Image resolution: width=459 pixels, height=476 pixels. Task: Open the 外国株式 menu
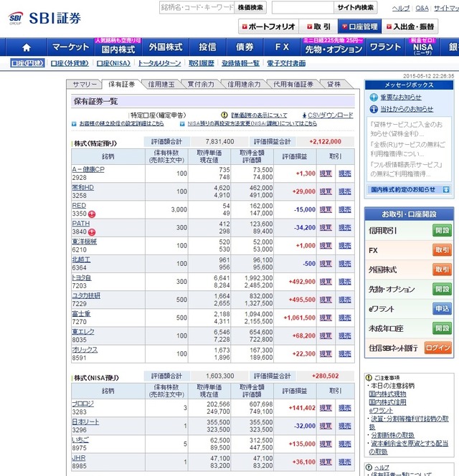coord(166,47)
